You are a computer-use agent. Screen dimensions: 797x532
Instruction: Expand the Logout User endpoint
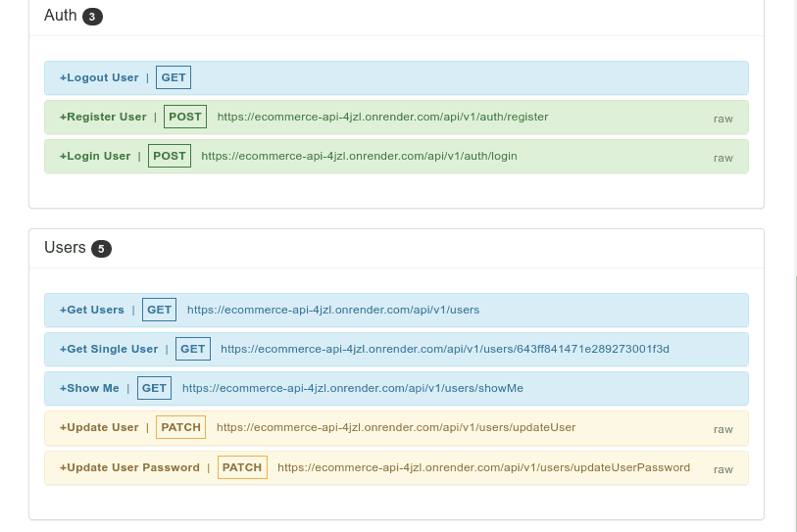99,77
